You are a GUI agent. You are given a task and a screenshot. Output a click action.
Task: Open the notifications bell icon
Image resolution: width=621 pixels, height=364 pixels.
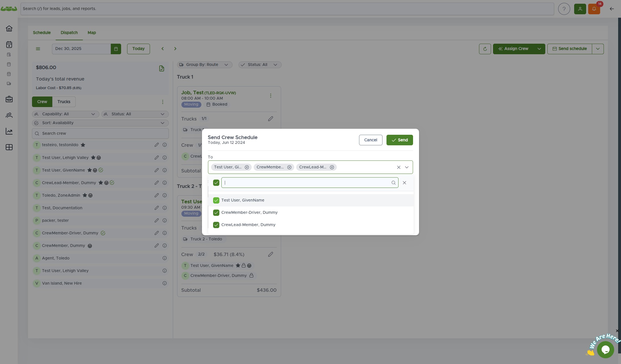coord(594,9)
